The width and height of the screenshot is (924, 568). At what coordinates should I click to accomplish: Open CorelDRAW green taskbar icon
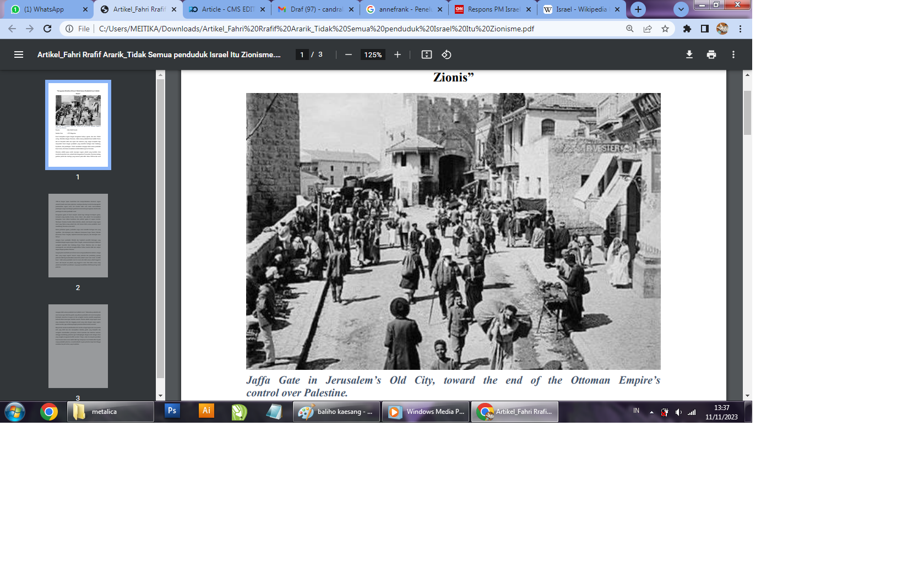point(240,412)
